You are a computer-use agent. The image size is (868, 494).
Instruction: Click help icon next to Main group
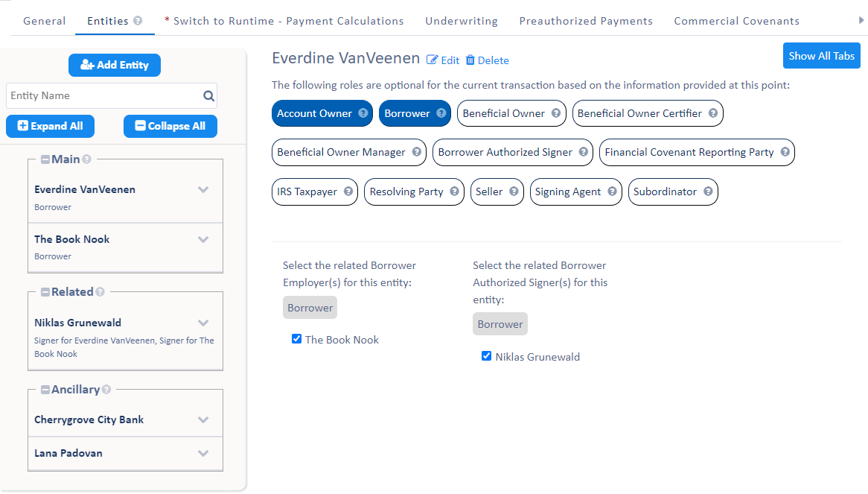[86, 159]
